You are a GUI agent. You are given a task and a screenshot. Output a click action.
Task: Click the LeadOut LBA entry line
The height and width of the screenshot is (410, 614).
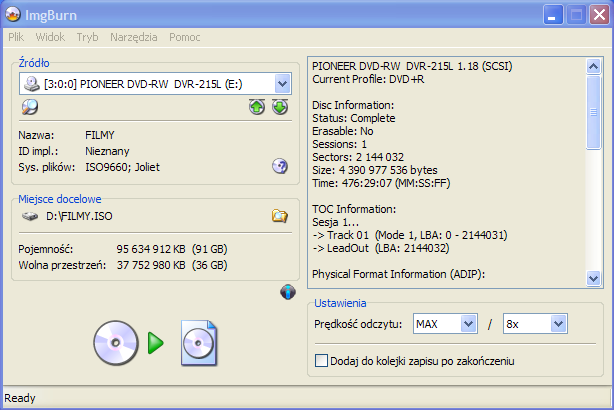pyautogui.click(x=381, y=248)
